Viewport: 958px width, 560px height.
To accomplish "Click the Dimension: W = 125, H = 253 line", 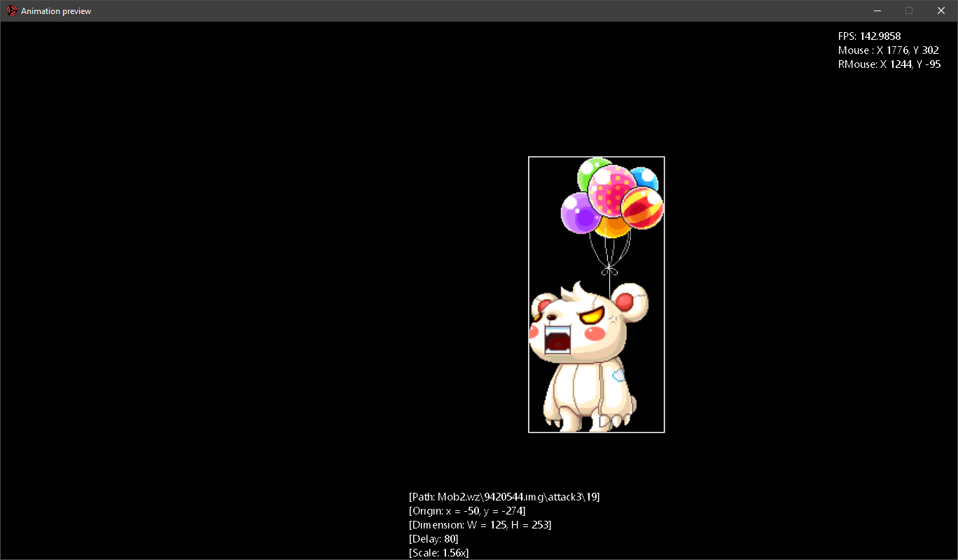I will coord(480,525).
